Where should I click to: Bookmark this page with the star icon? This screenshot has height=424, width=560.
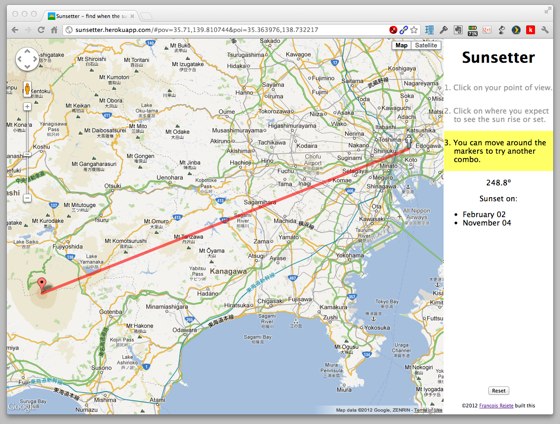[414, 30]
